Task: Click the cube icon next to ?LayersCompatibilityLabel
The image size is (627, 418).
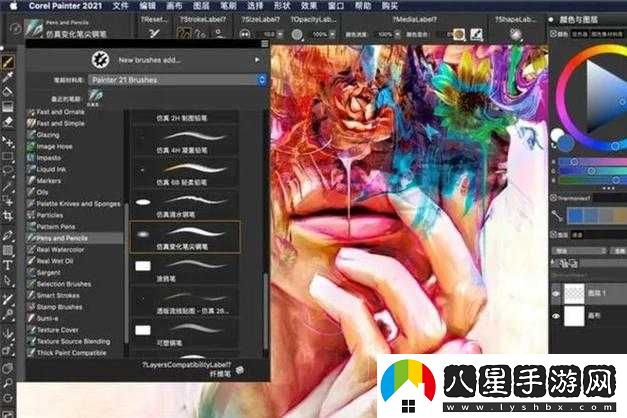Action: [240, 370]
